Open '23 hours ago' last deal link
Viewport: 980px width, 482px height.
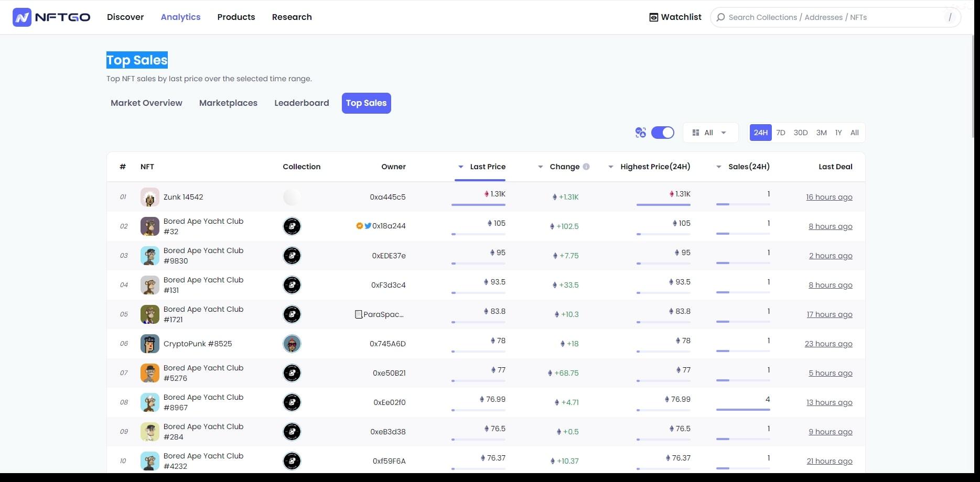click(x=828, y=344)
